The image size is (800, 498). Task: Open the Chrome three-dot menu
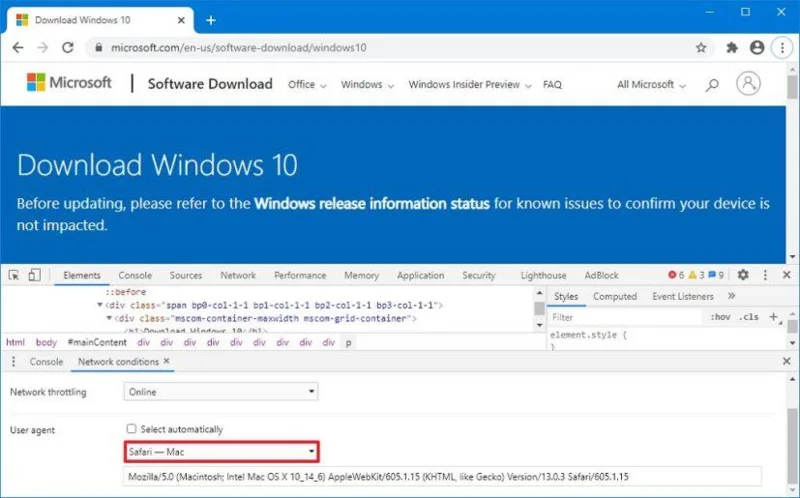pos(782,47)
